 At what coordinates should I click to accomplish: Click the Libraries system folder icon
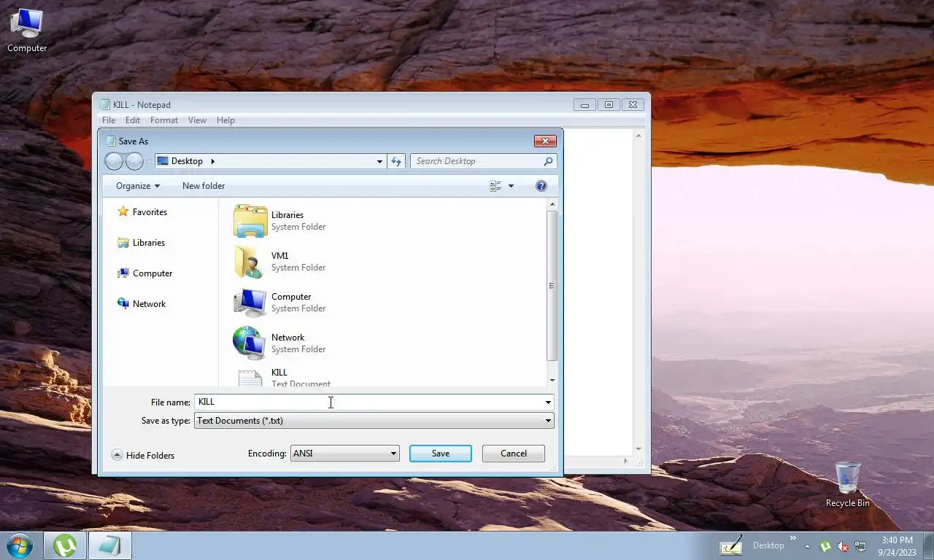(250, 220)
